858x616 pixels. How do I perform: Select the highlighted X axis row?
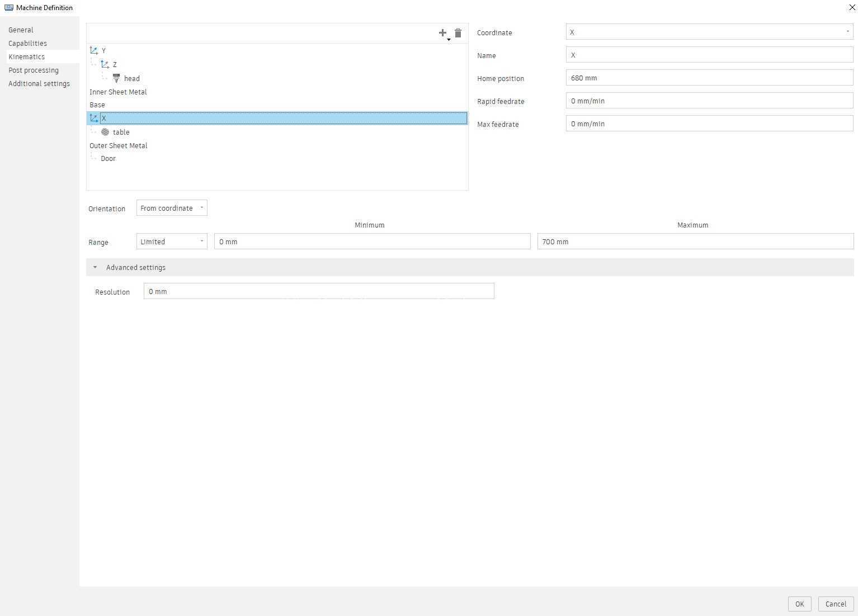(x=277, y=118)
